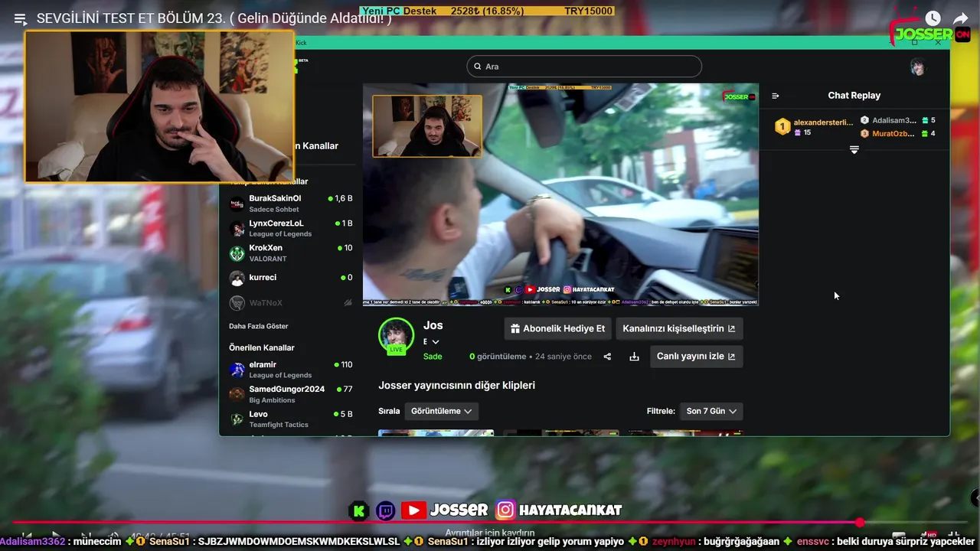The height and width of the screenshot is (551, 980).
Task: Click Daha Fazla Göster link
Action: pyautogui.click(x=259, y=326)
